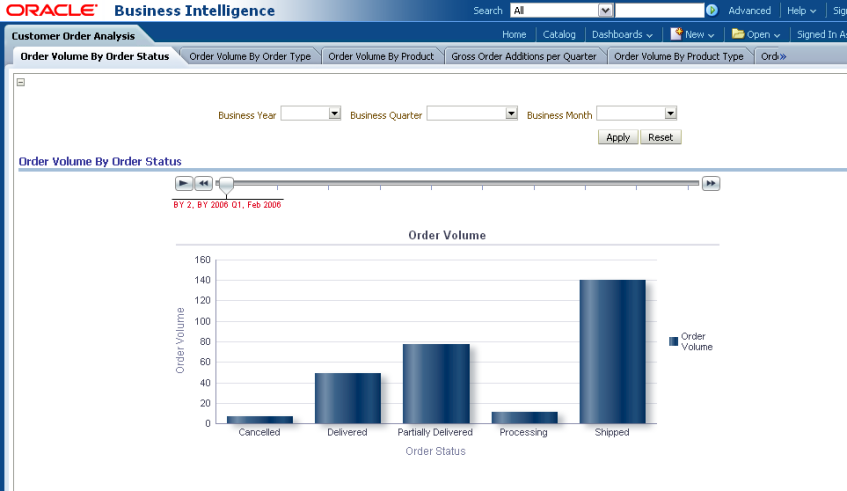Viewport: 847px width, 491px height.
Task: Click the Reset button
Action: coord(660,137)
